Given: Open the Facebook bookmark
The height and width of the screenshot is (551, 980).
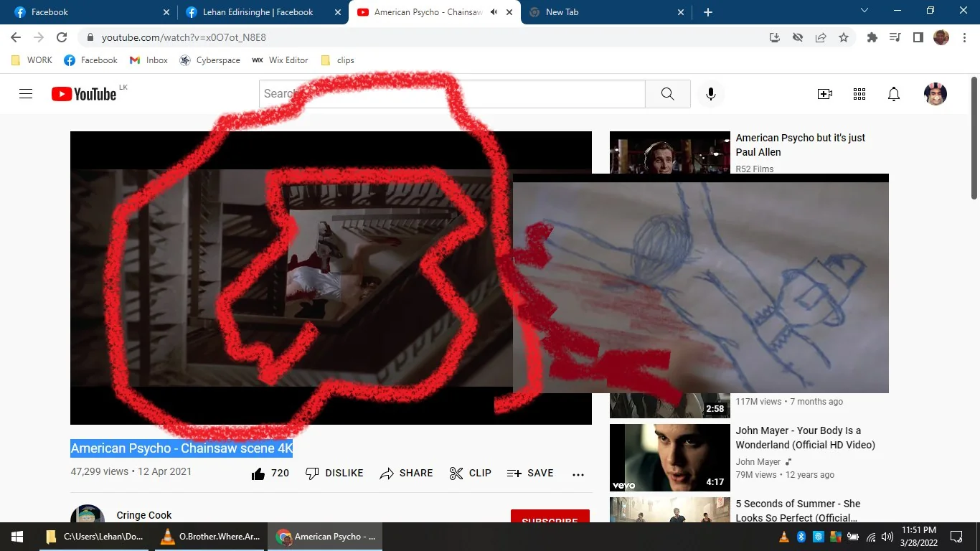Looking at the screenshot, I should [x=90, y=60].
